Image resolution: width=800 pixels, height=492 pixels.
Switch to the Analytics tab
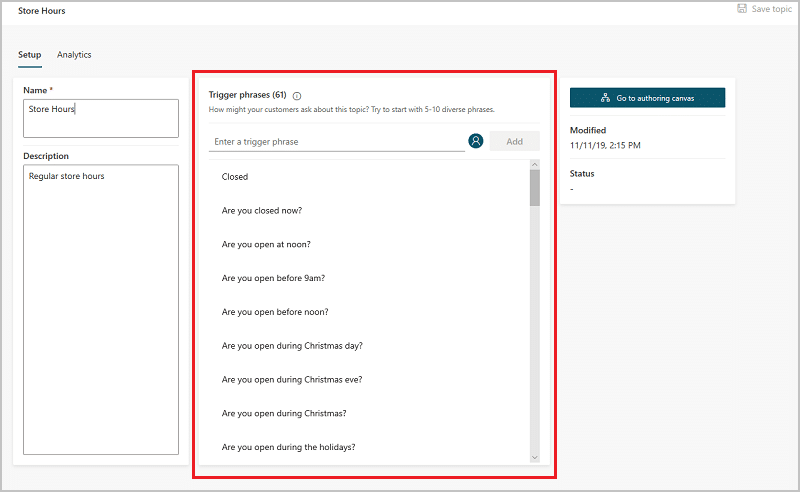tap(74, 55)
